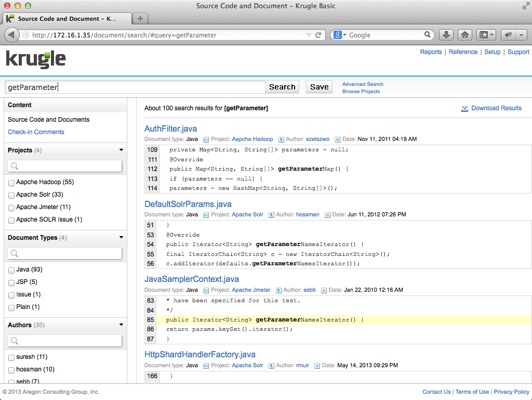Open the URL bar history dropdown arrow

pyautogui.click(x=309, y=35)
